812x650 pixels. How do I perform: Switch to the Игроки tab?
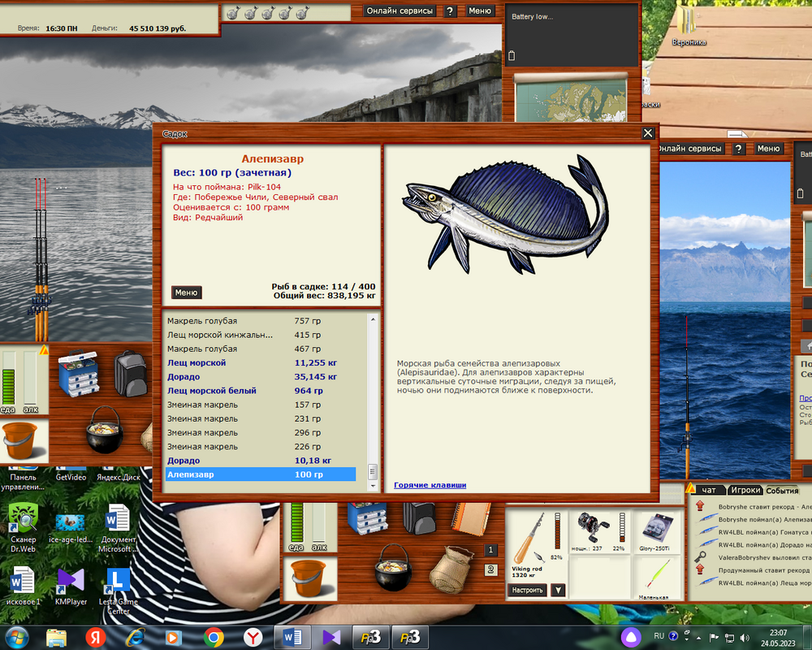(x=745, y=490)
